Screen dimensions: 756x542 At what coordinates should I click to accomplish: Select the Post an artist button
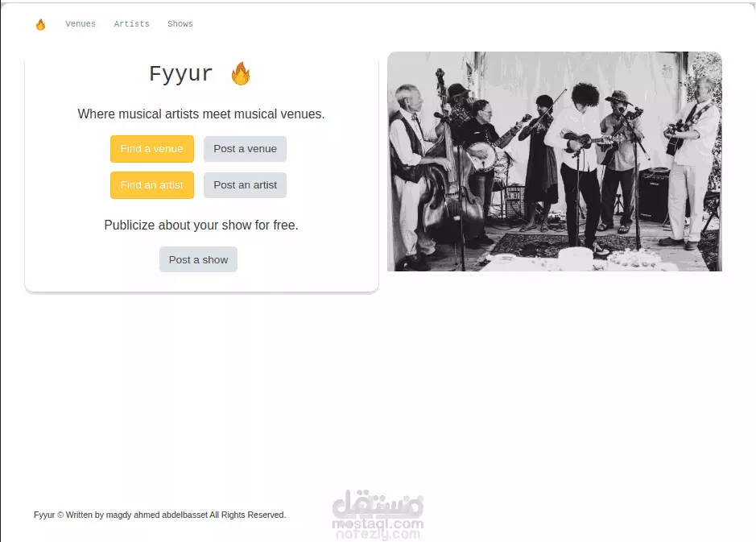click(x=245, y=185)
